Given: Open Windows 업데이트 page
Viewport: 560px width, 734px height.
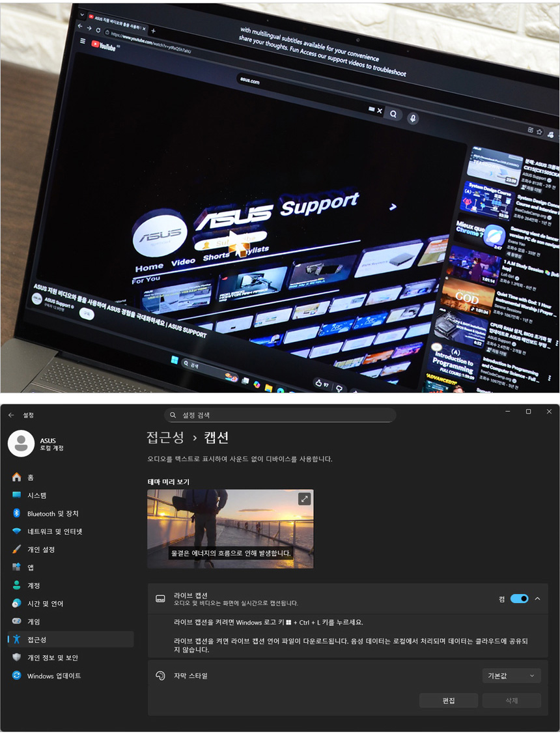Looking at the screenshot, I should coord(53,676).
